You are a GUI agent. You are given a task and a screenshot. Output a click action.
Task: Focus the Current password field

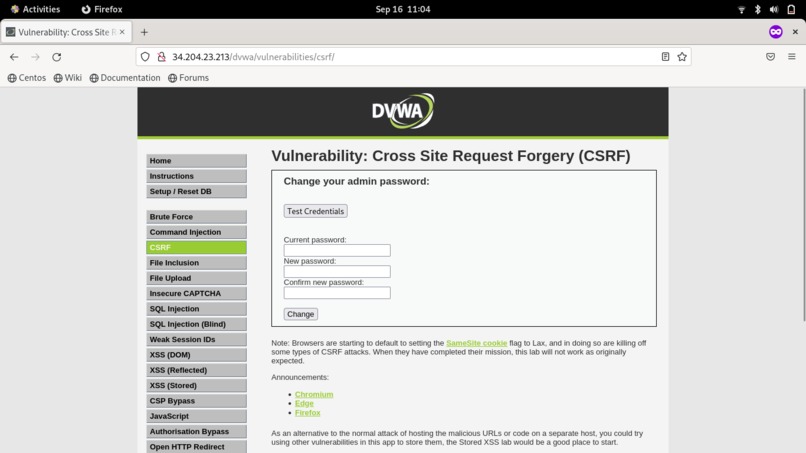click(x=337, y=250)
